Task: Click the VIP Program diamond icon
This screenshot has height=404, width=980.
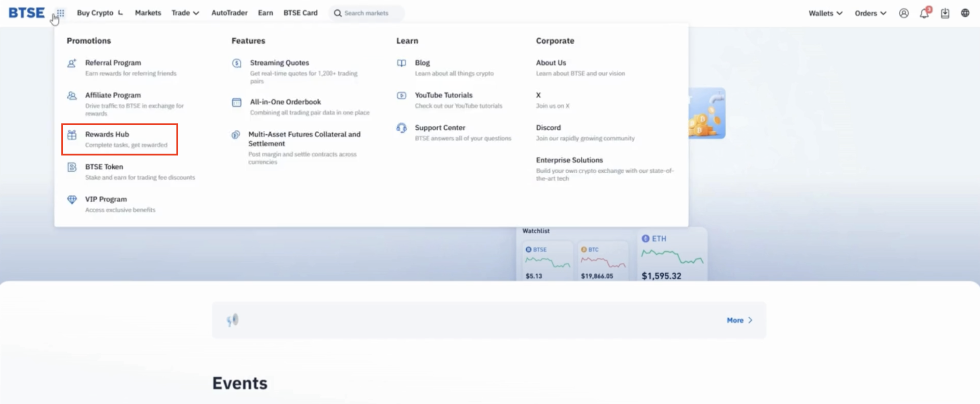Action: pyautogui.click(x=72, y=200)
